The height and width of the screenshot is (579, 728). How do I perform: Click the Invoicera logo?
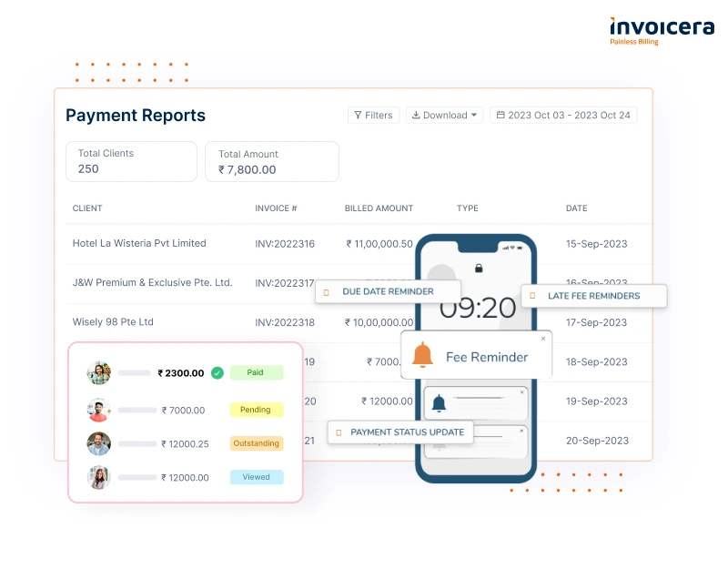tap(662, 31)
